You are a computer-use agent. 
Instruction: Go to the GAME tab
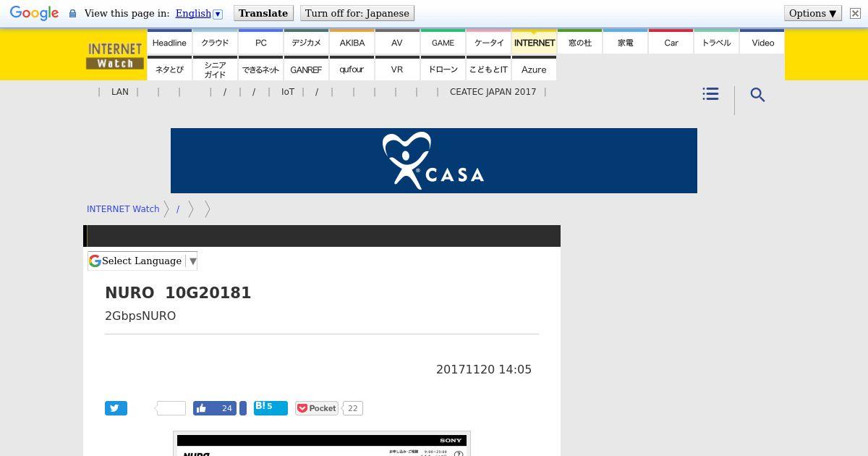443,42
